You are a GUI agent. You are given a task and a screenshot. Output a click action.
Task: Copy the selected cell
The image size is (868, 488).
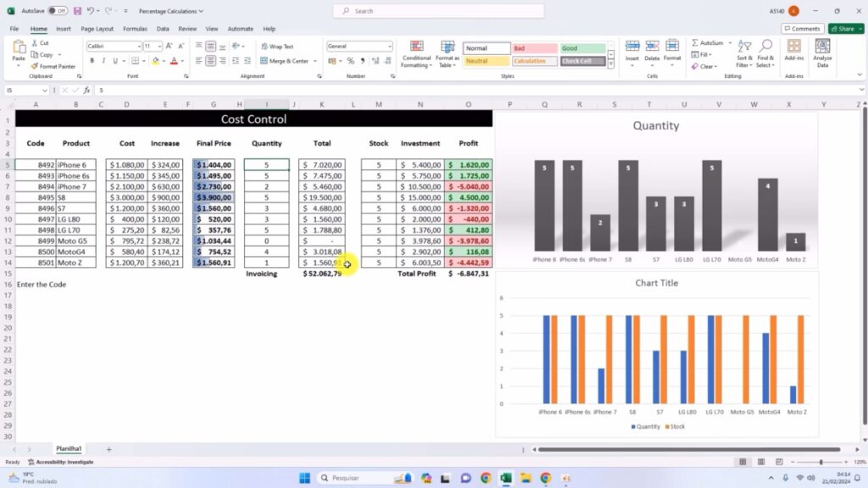click(42, 55)
